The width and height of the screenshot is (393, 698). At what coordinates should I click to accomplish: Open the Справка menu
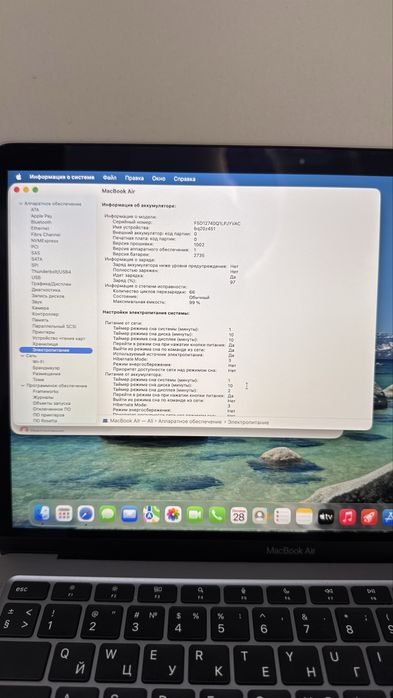184,179
